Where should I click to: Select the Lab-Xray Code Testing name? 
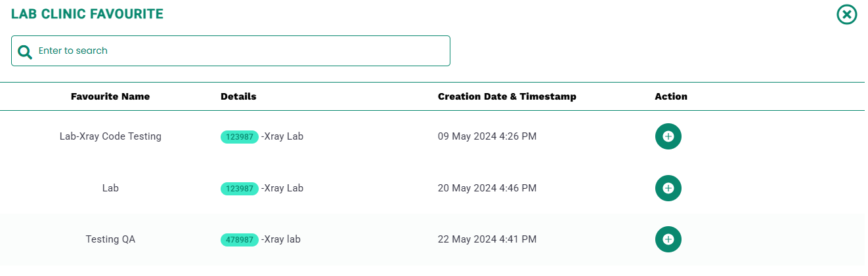pyautogui.click(x=110, y=136)
